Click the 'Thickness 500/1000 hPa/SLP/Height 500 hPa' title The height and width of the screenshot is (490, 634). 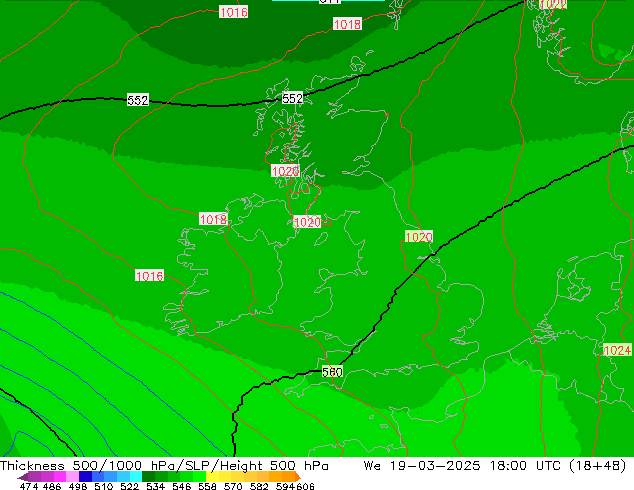point(164,465)
